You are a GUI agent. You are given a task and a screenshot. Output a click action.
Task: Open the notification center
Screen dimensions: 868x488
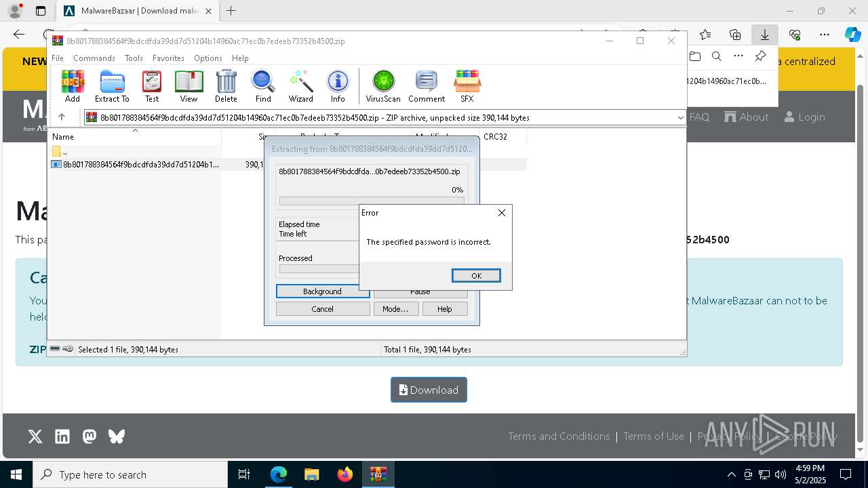click(x=846, y=474)
